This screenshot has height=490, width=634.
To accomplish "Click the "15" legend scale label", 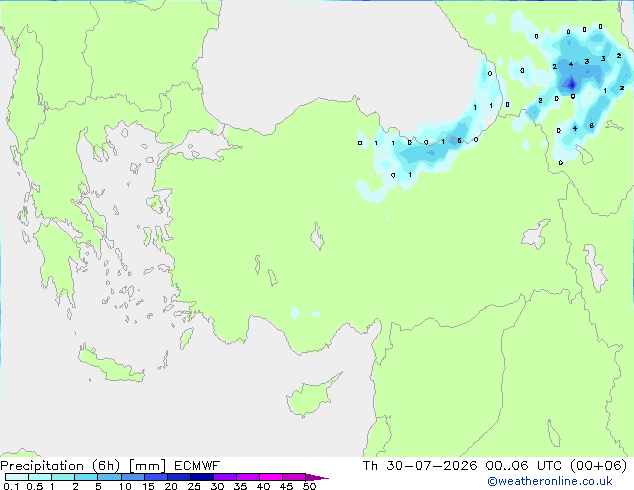I will click(x=148, y=486).
